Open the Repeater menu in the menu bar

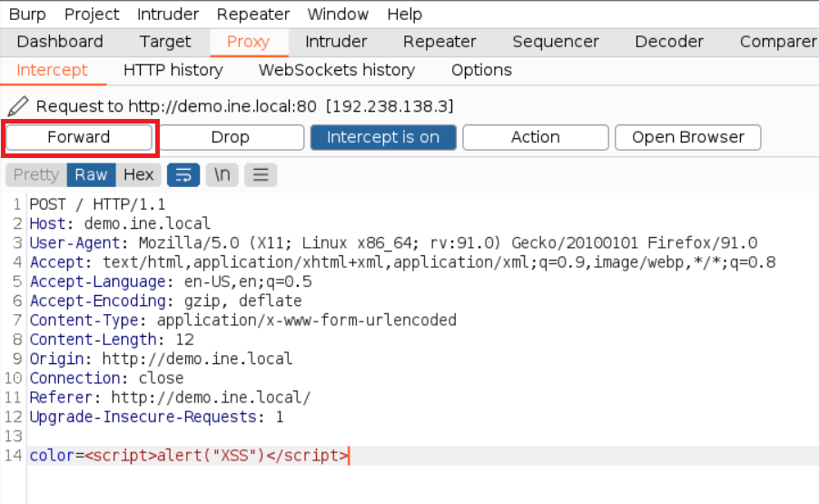coord(253,15)
